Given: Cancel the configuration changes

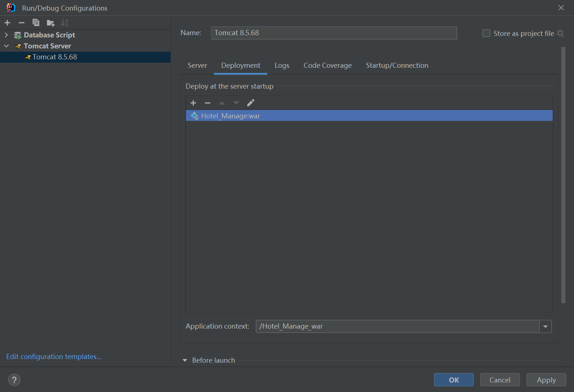Looking at the screenshot, I should click(500, 380).
